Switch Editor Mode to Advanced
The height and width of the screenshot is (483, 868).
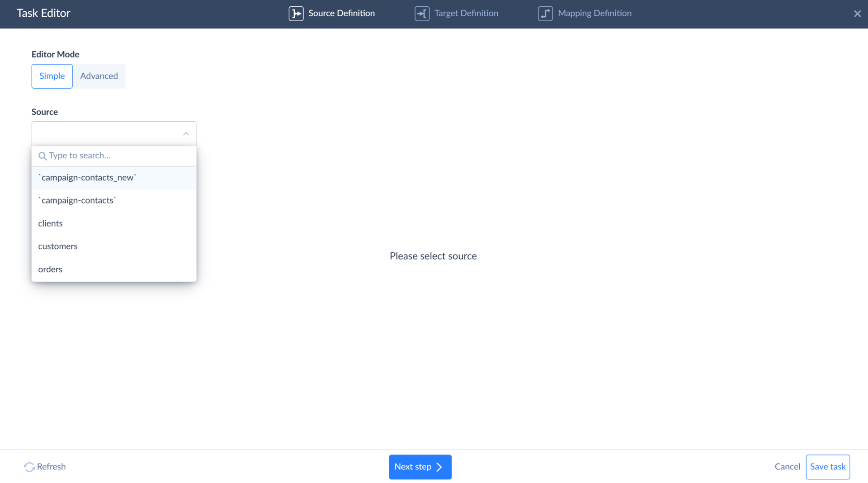click(99, 76)
